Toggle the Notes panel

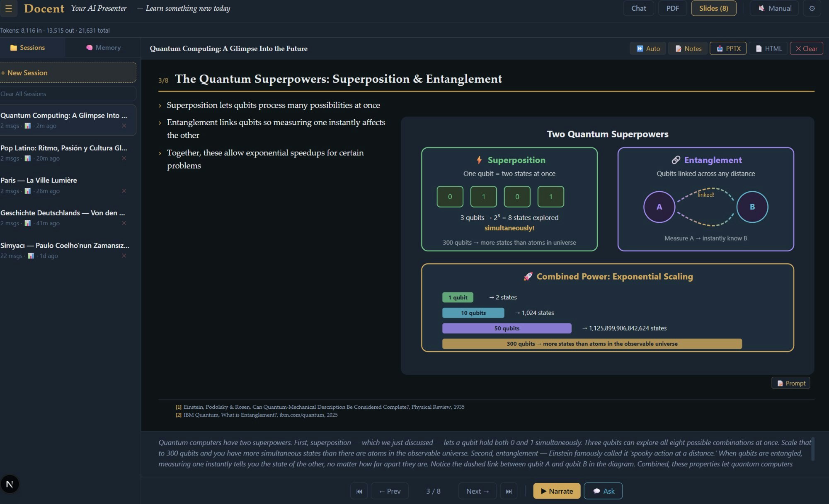pyautogui.click(x=688, y=48)
